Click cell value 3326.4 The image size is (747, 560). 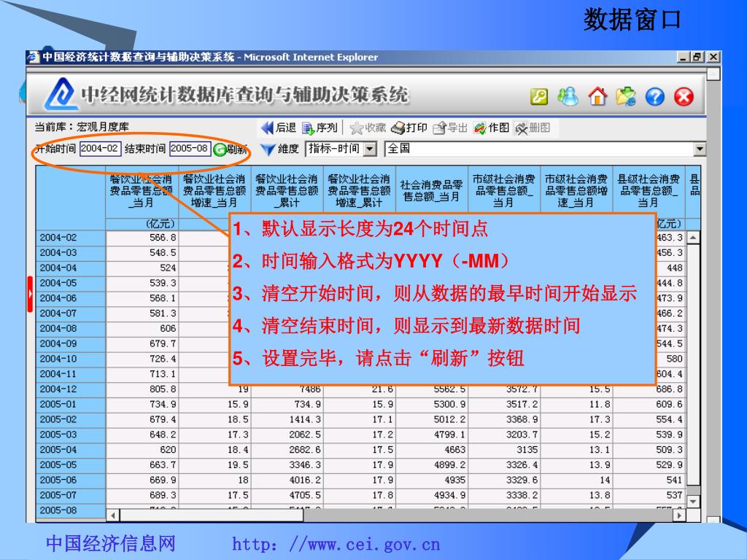[504, 464]
